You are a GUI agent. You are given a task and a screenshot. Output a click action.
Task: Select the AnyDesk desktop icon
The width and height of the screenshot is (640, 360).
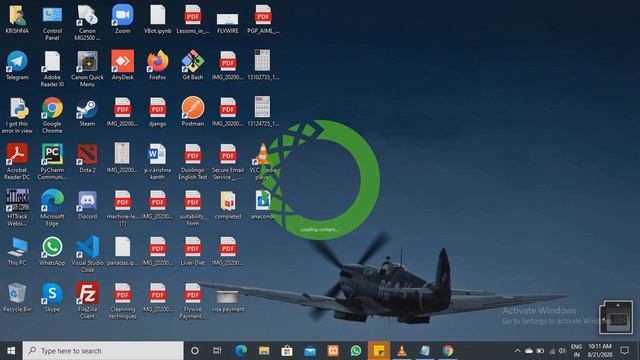122,65
